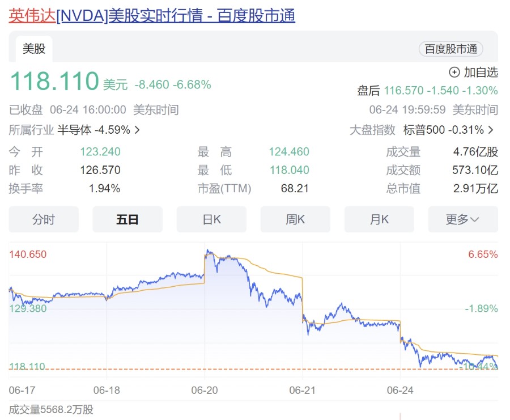
Task: Expand the chevron after 半导体 -4.59%
Action: click(x=137, y=130)
